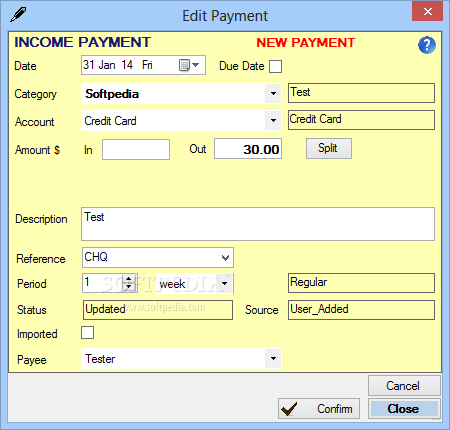This screenshot has height=430, width=450.
Task: Click the Amount $ label
Action: pyautogui.click(x=37, y=150)
